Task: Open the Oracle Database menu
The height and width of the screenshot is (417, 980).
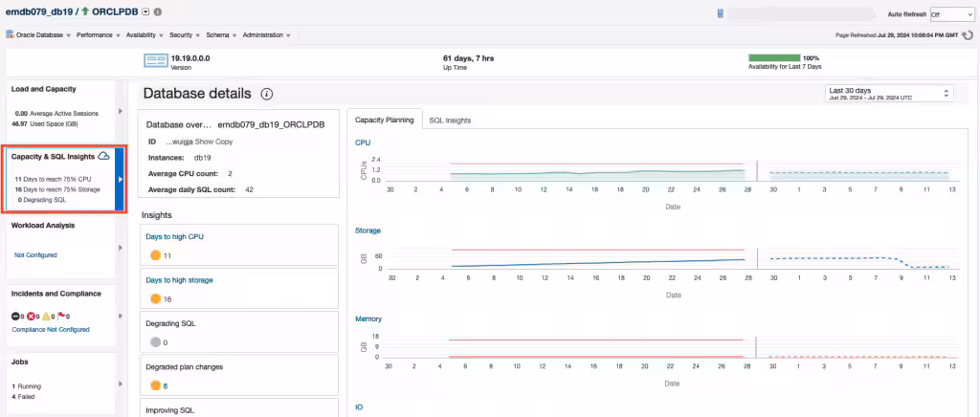Action: [x=42, y=35]
